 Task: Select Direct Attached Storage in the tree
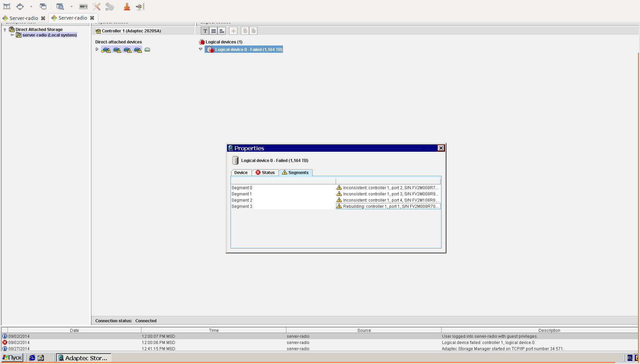point(39,30)
